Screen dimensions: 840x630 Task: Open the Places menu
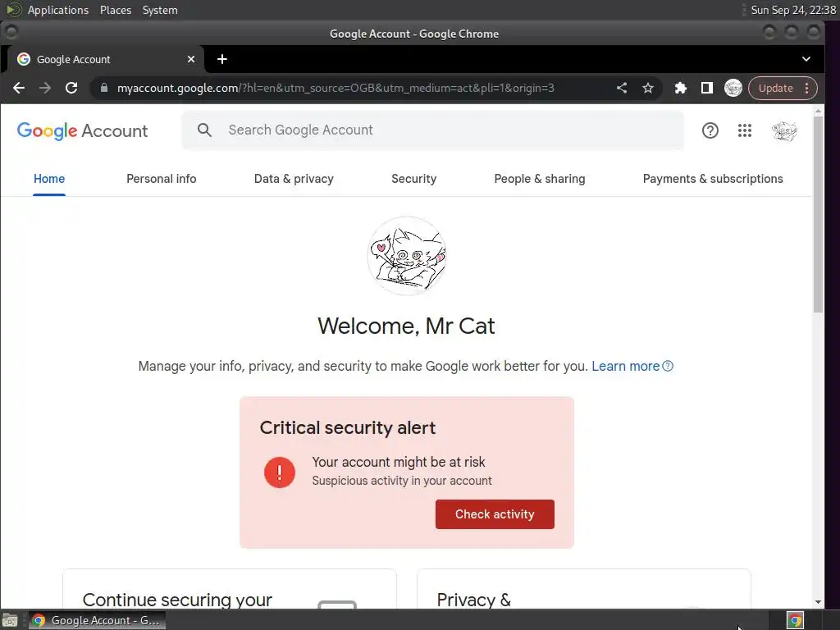point(115,10)
